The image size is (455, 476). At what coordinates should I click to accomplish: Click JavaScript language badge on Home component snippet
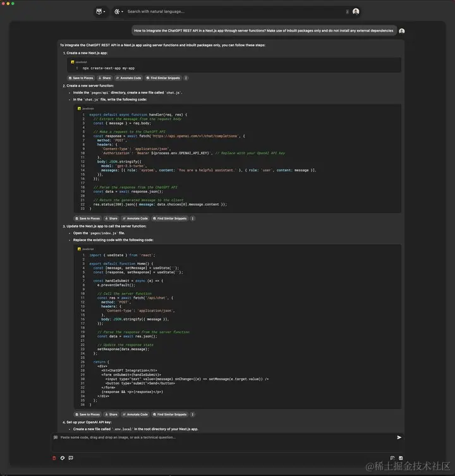85,249
